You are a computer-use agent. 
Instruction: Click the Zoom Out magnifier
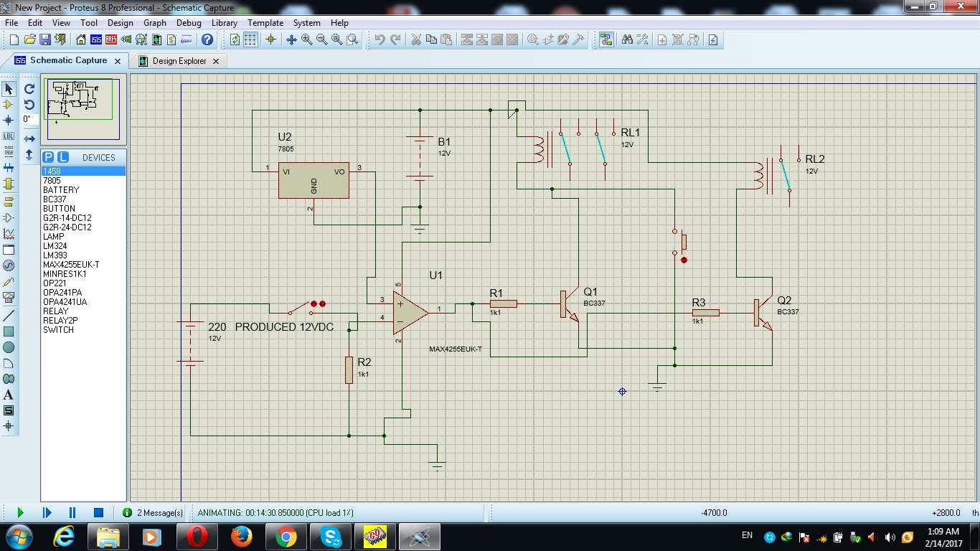321,39
